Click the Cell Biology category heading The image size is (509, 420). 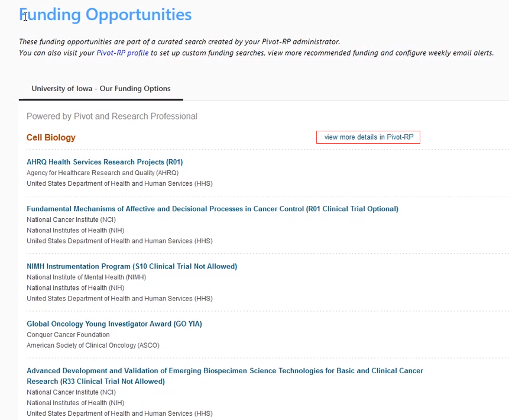tap(51, 138)
